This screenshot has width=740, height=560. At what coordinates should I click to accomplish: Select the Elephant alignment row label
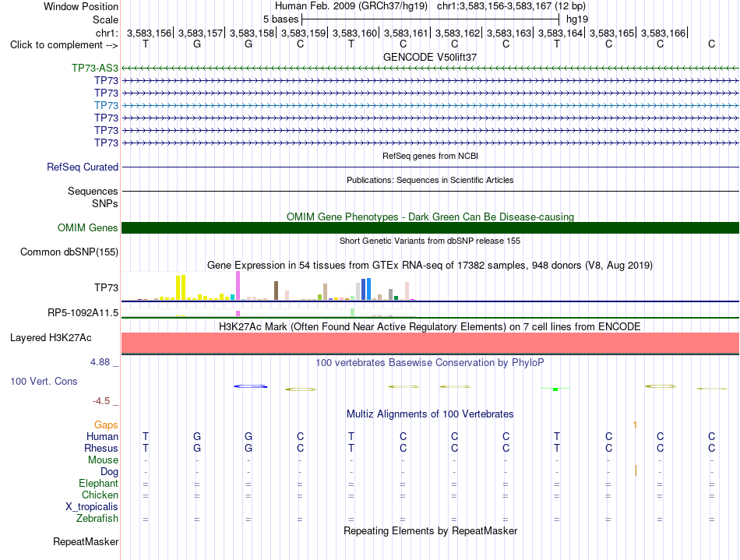click(x=99, y=483)
